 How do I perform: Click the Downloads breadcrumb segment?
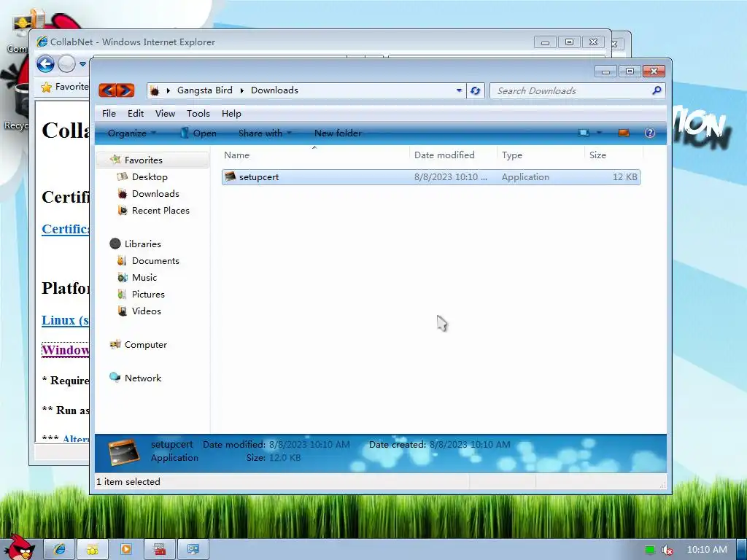point(274,90)
